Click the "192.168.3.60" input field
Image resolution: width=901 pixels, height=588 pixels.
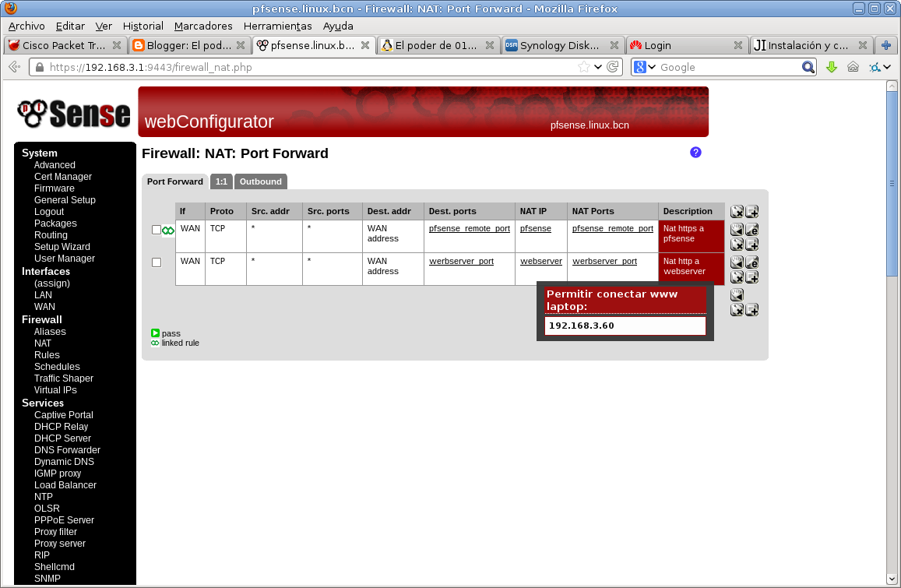click(x=624, y=326)
